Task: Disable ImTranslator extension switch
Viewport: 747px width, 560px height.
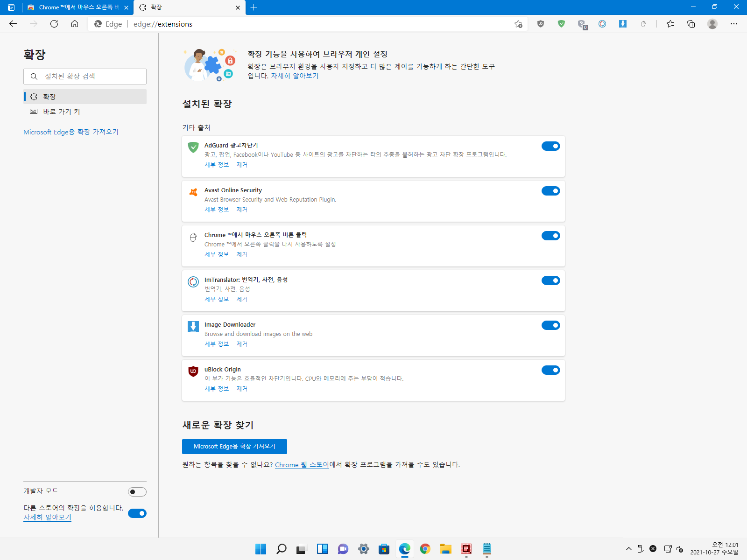Action: (x=551, y=280)
